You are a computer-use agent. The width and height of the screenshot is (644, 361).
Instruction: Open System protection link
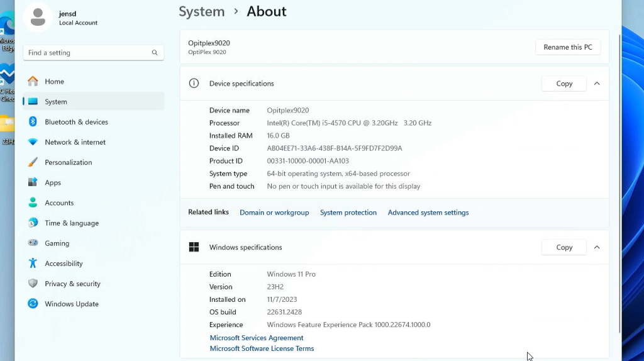tap(348, 213)
